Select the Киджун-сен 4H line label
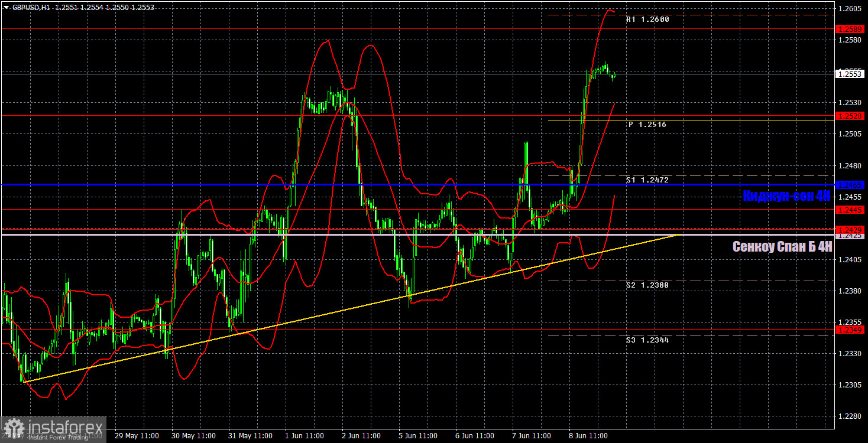868x443 pixels. [x=787, y=197]
